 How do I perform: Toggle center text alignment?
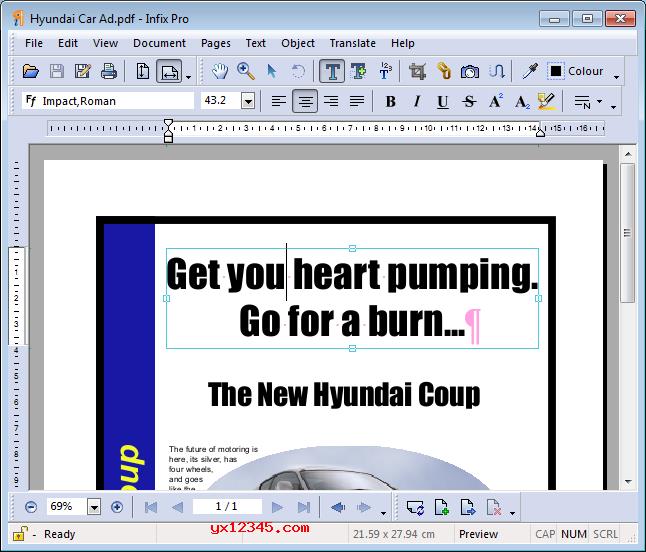pyautogui.click(x=305, y=101)
